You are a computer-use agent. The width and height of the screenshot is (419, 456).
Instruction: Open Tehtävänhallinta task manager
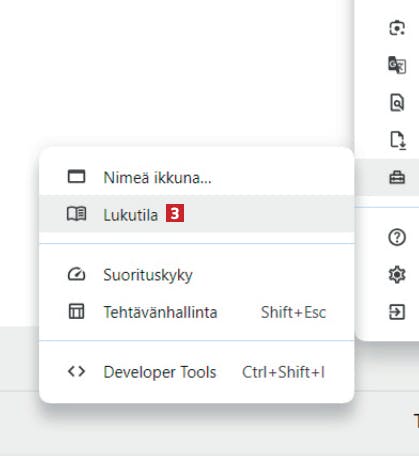pos(197,312)
